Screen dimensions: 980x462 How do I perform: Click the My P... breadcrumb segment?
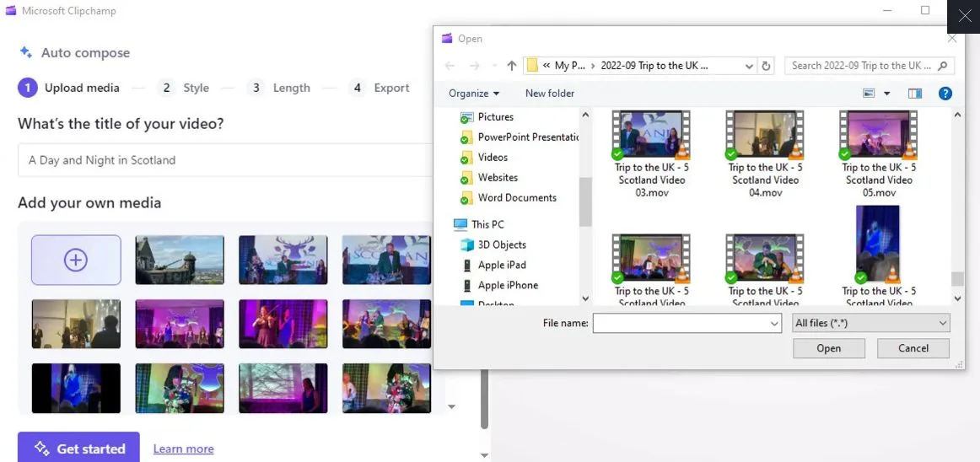569,66
